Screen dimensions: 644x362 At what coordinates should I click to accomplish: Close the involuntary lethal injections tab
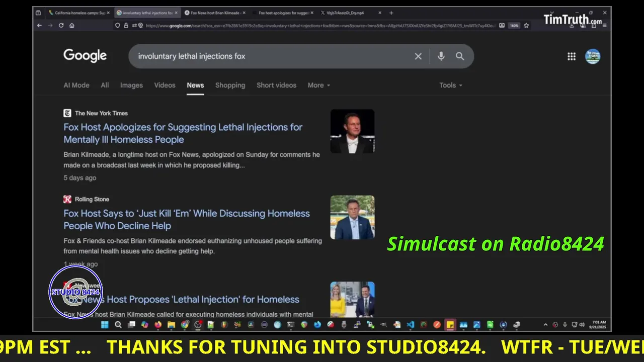click(176, 13)
